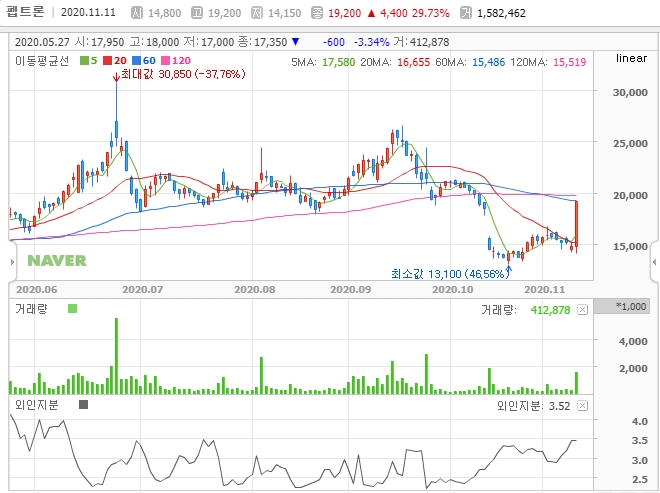Close the 외인지분 foreign ownership panel
Image resolution: width=660 pixels, height=493 pixels.
pos(583,406)
